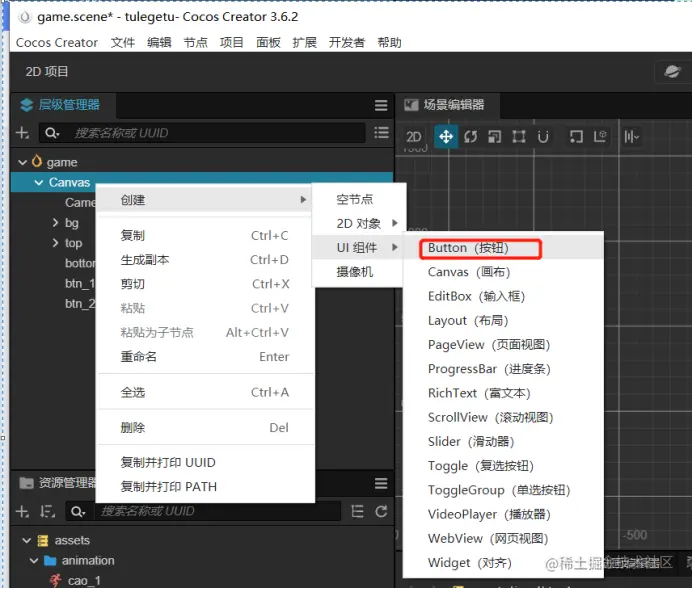Toggle hierarchy list expand-all icon
The height and width of the screenshot is (589, 692).
(381, 133)
